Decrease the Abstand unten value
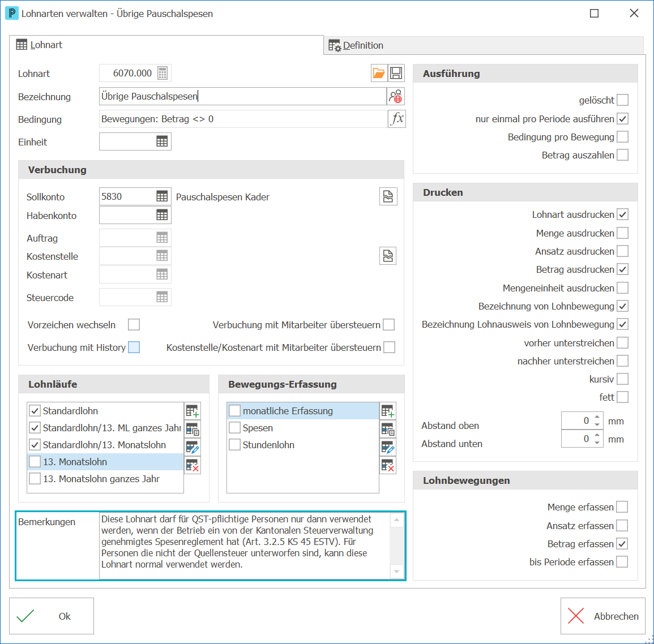The width and height of the screenshot is (654, 644). tap(597, 443)
